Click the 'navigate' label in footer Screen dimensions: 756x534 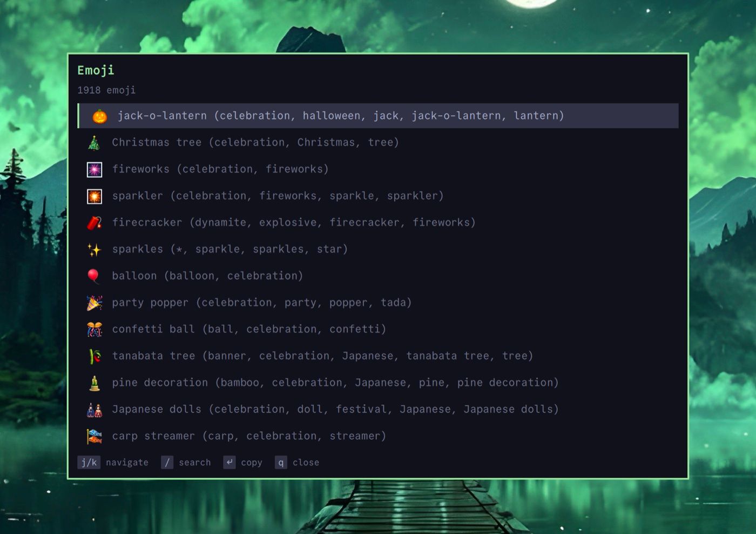tap(127, 463)
